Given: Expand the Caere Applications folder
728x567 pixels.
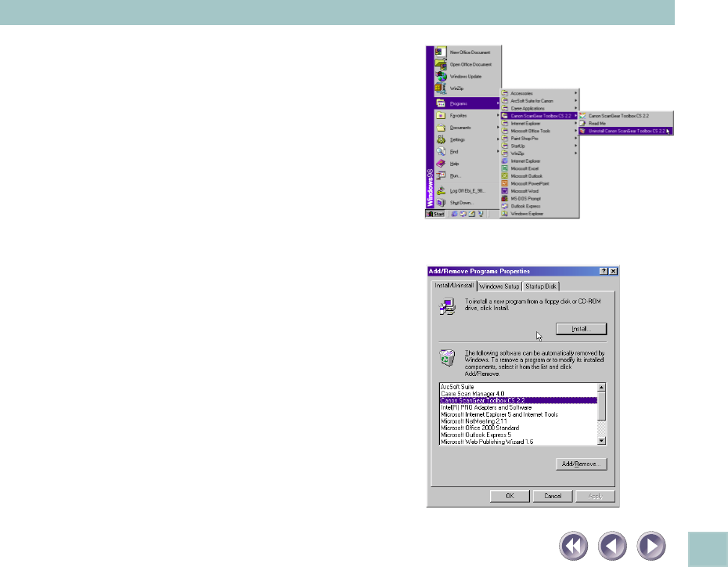Looking at the screenshot, I should 539,108.
